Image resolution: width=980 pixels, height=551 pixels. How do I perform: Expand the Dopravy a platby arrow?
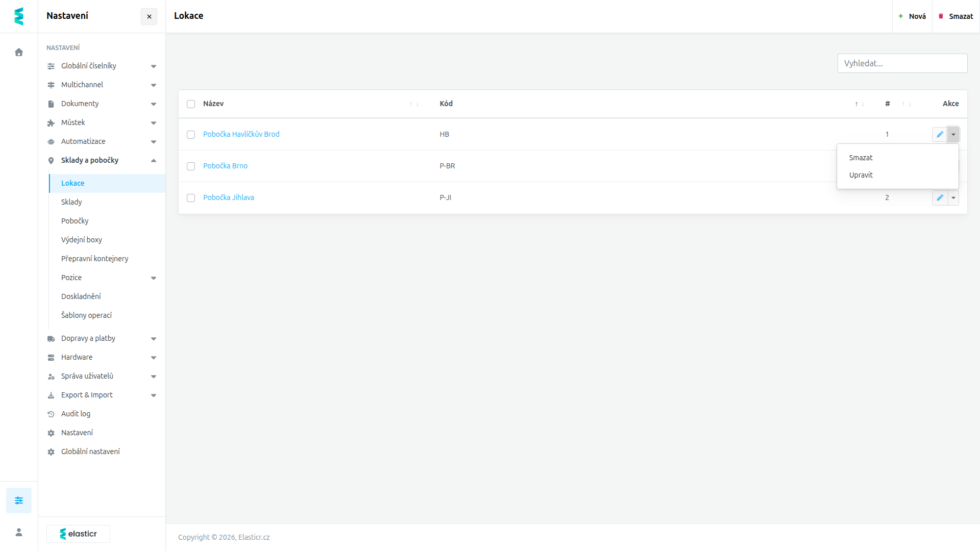click(x=154, y=339)
